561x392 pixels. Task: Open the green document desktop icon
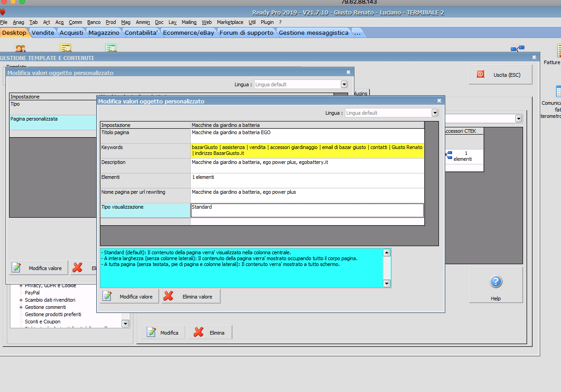(111, 49)
